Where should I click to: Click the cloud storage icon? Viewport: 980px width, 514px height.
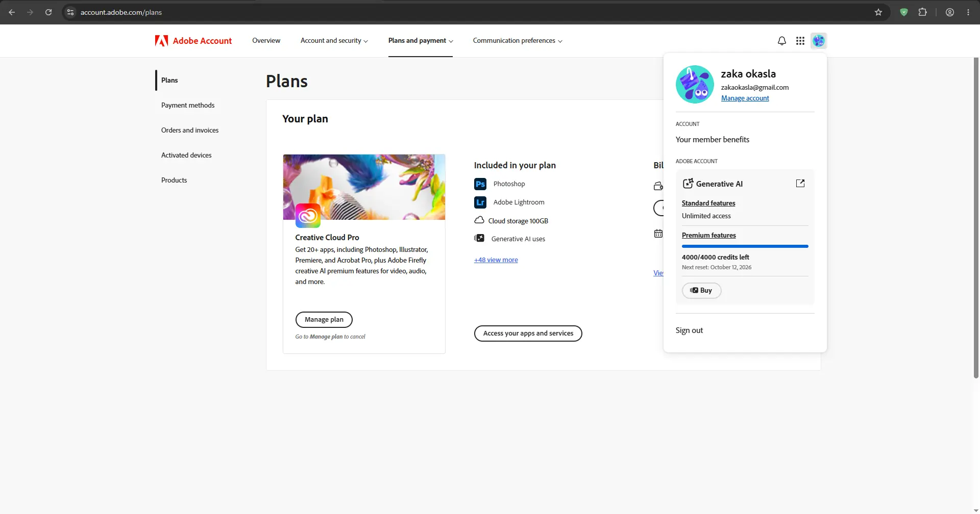click(479, 220)
